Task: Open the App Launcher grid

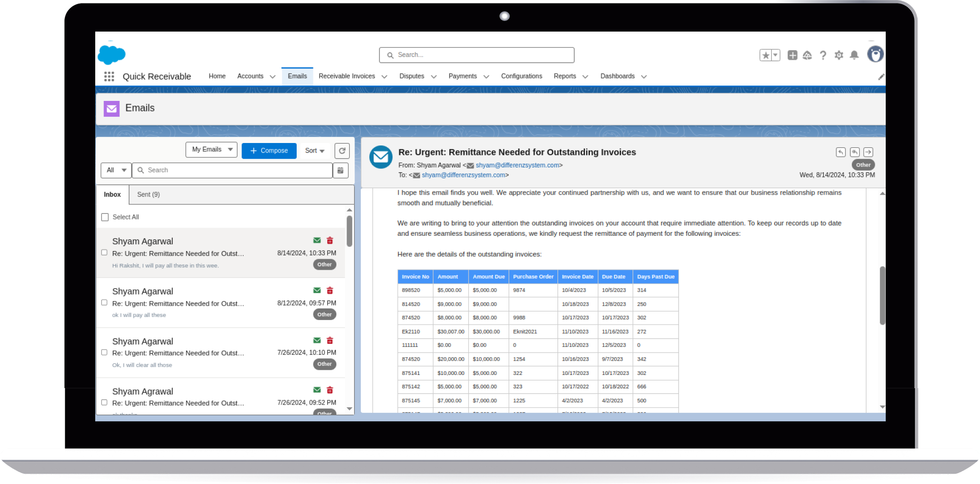Action: tap(109, 76)
